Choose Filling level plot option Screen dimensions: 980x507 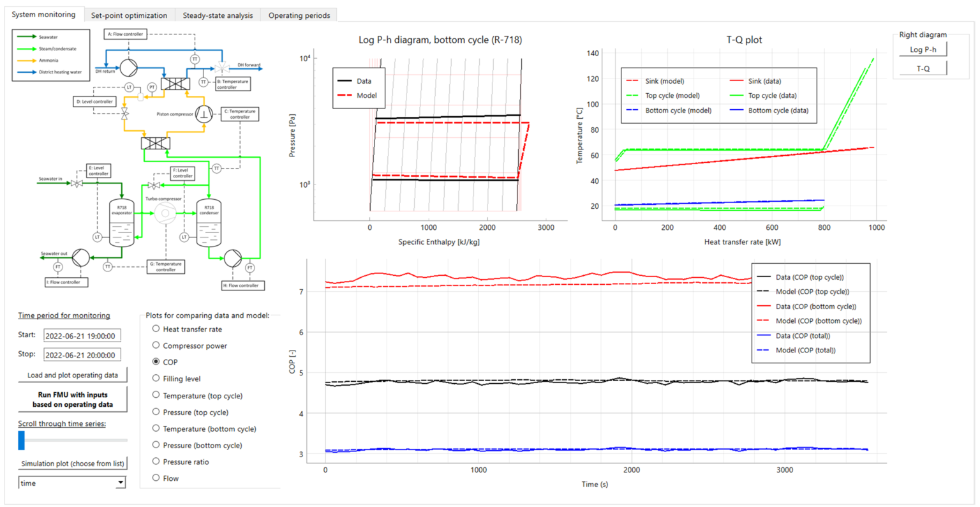pyautogui.click(x=156, y=379)
